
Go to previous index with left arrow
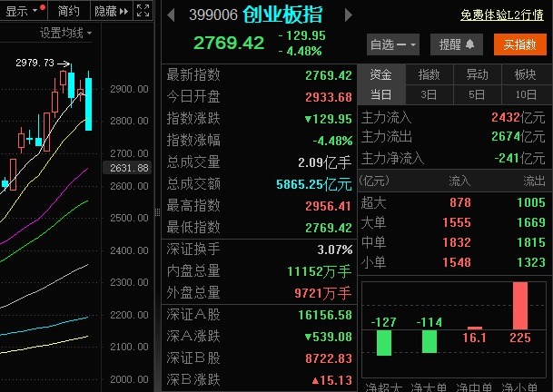(x=172, y=15)
